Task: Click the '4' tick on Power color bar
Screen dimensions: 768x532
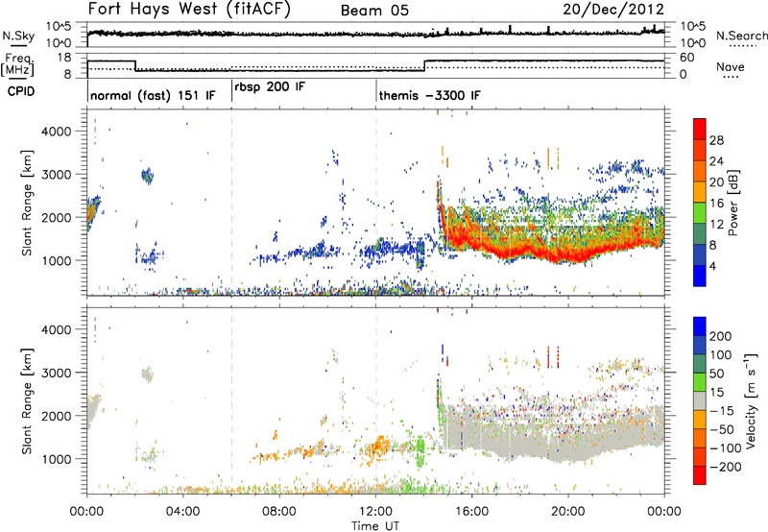Action: [712, 266]
